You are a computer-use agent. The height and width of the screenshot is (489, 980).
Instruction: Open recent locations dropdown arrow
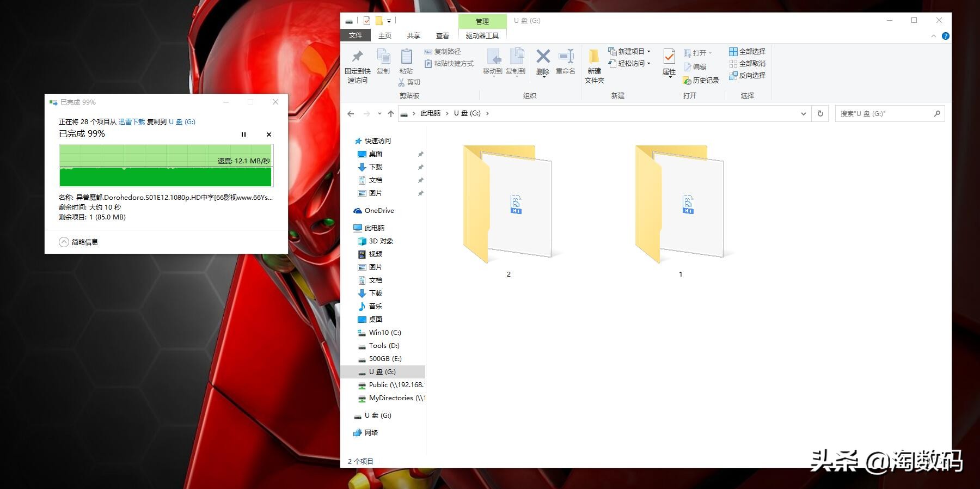click(x=379, y=114)
